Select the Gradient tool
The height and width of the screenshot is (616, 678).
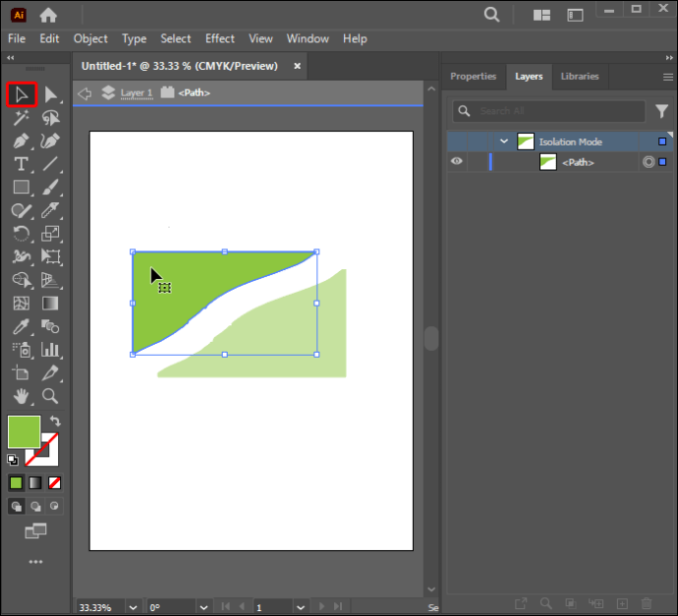(x=51, y=304)
